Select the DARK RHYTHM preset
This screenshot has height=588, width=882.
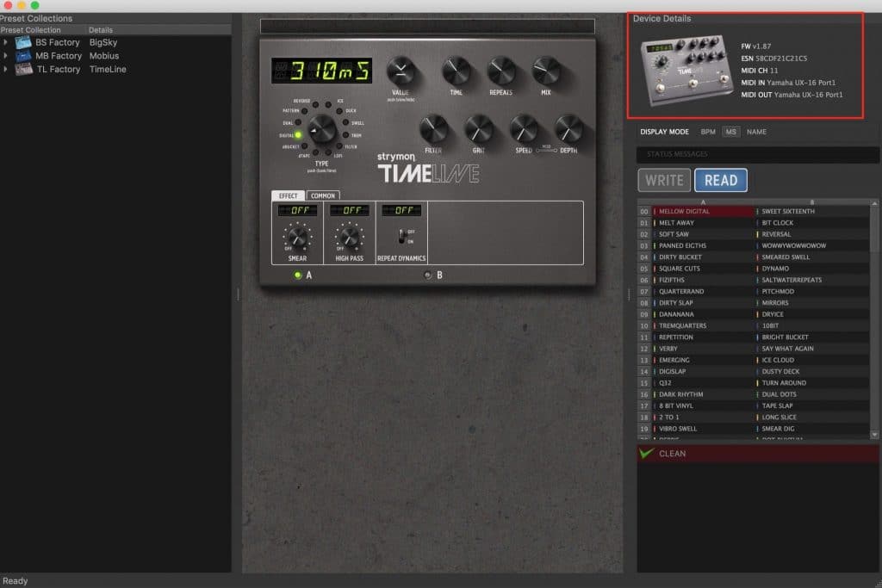(x=703, y=394)
